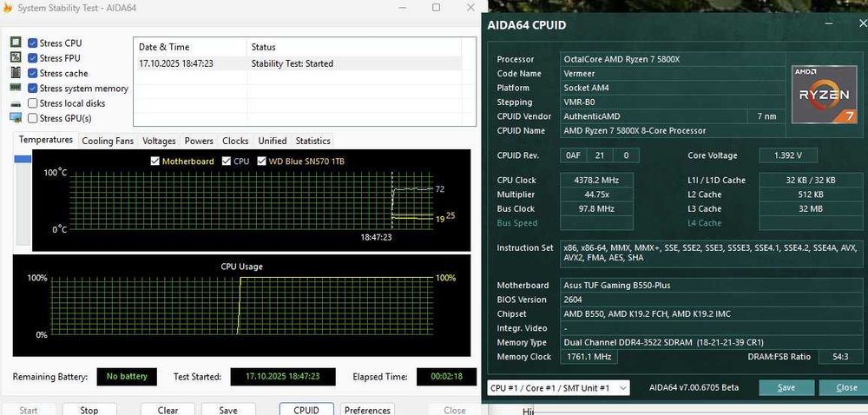Click the AIDA64 flame icon in title bar
Viewport: 868px width, 415px height.
(7, 9)
